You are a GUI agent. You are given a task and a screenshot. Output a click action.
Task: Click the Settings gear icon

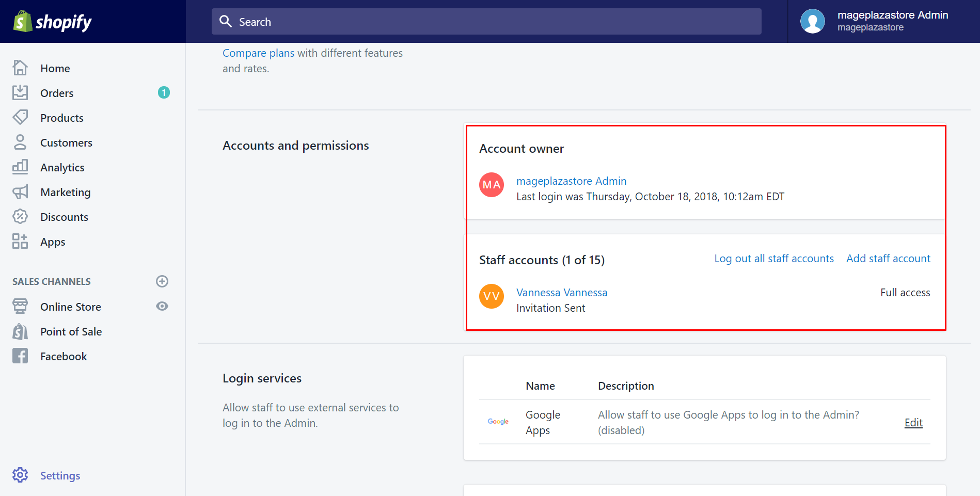[20, 475]
